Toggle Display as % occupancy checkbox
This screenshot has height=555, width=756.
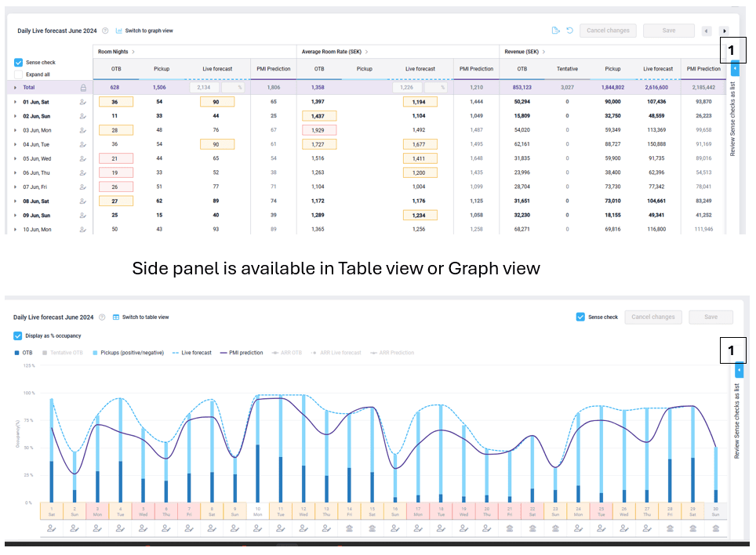click(x=19, y=336)
